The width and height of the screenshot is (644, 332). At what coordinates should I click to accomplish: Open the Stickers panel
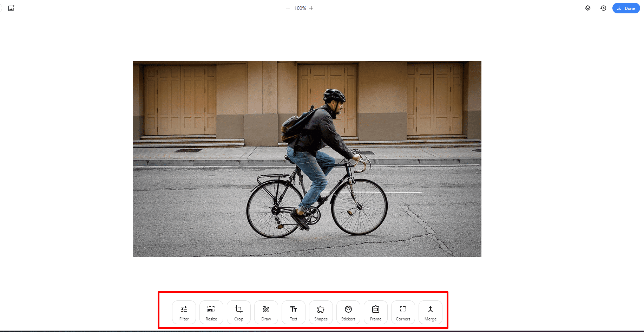point(348,312)
